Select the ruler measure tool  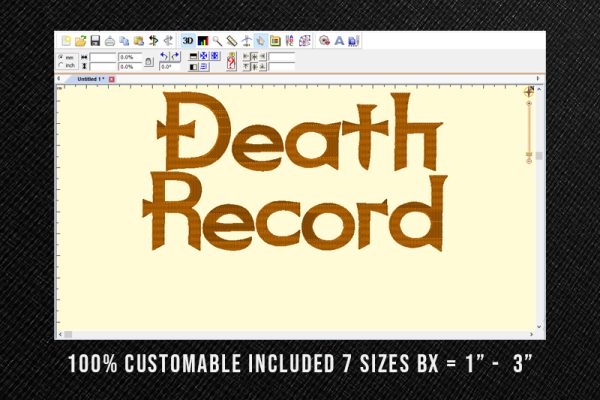[x=232, y=41]
